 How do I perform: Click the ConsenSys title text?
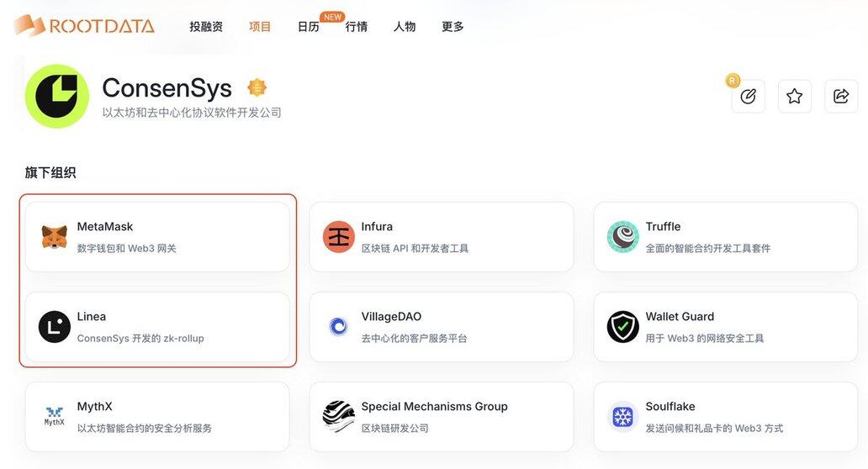tap(167, 88)
